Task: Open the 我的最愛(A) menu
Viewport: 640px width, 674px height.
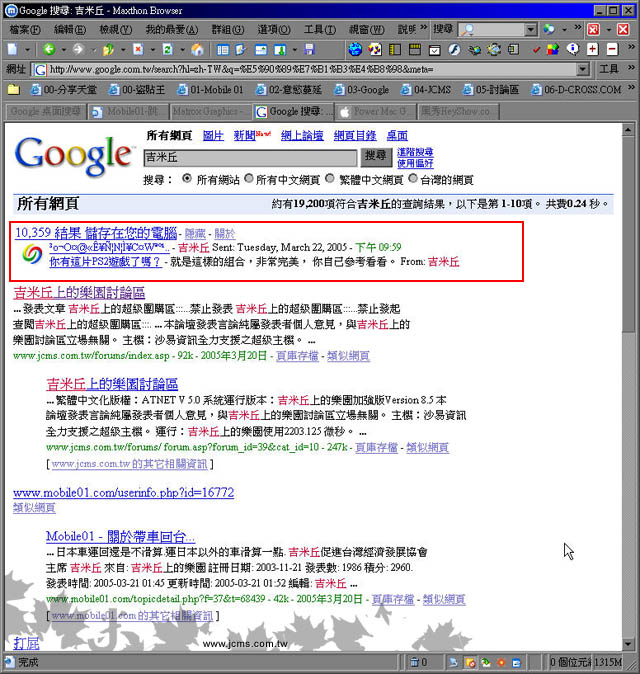Action: pyautogui.click(x=171, y=29)
